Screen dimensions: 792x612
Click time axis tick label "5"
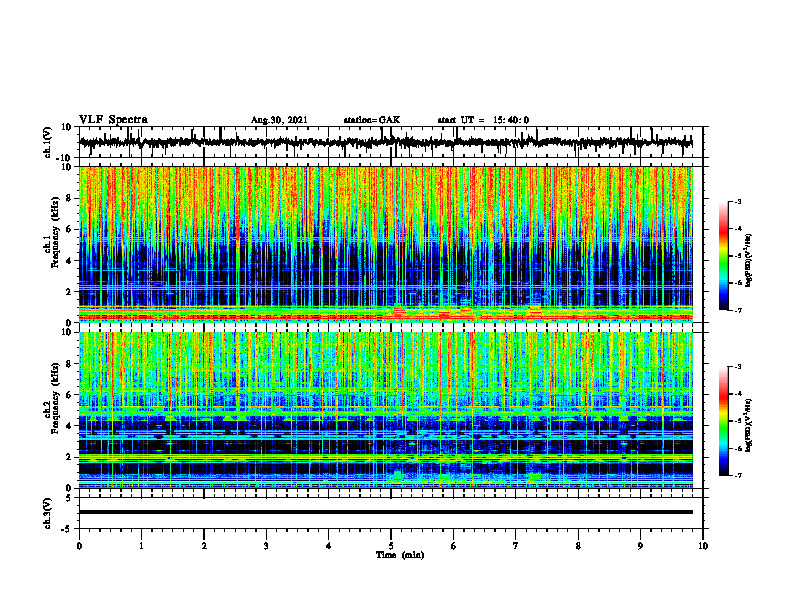391,546
